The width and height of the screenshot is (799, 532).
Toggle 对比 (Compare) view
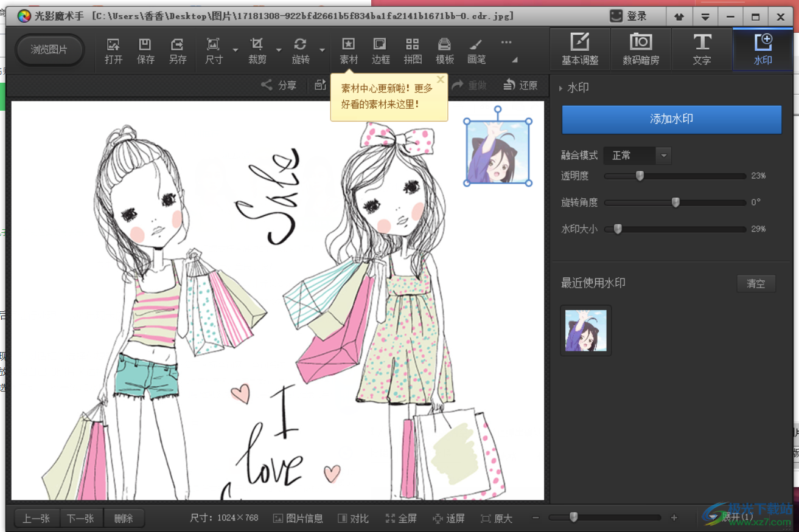click(353, 519)
